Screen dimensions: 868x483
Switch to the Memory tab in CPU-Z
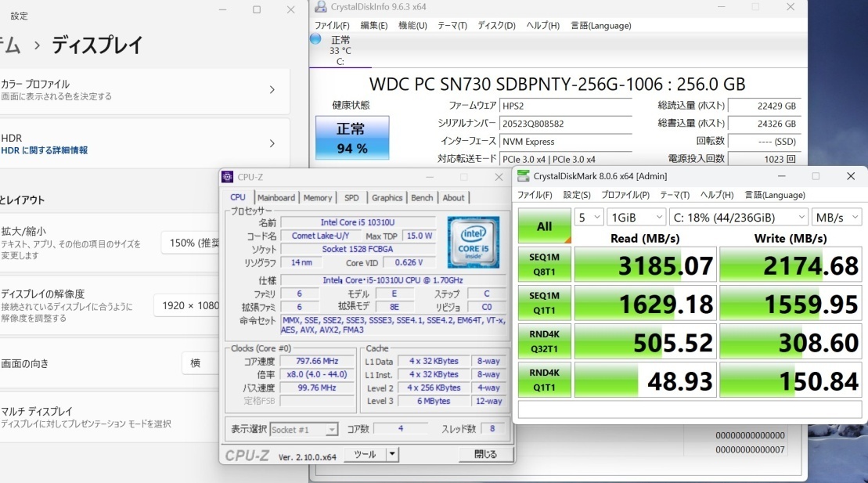pyautogui.click(x=318, y=198)
